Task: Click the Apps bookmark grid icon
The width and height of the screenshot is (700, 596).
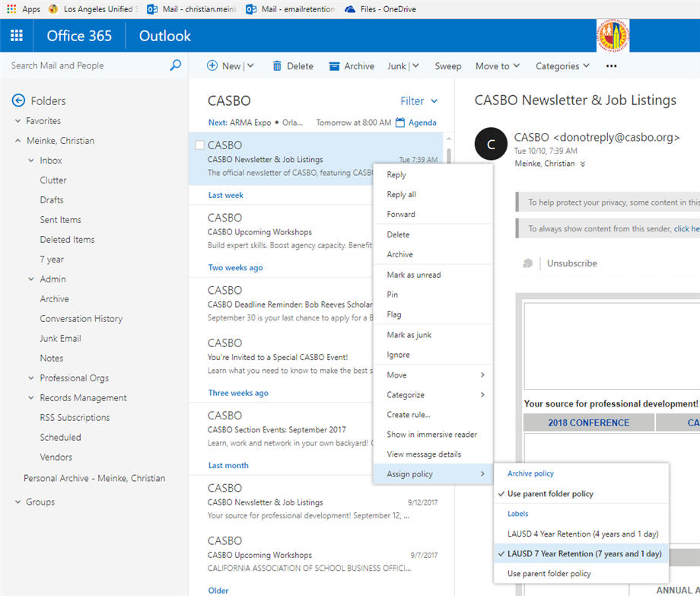Action: point(11,9)
